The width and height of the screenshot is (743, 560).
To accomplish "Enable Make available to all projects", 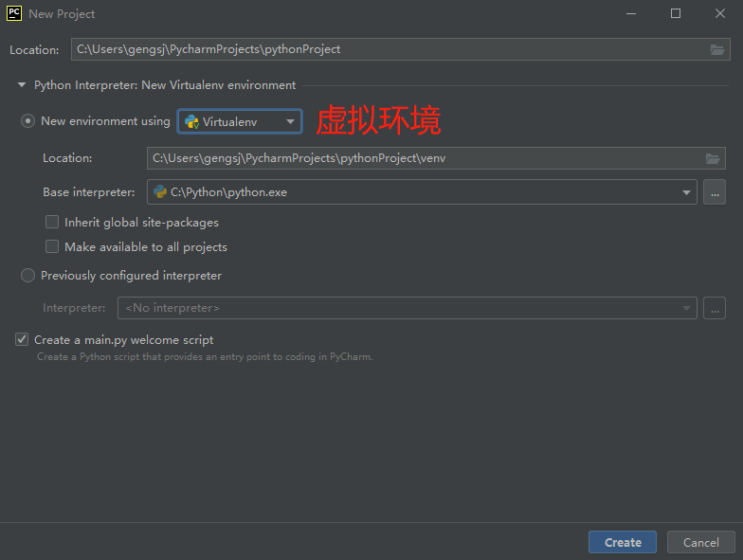I will point(52,246).
